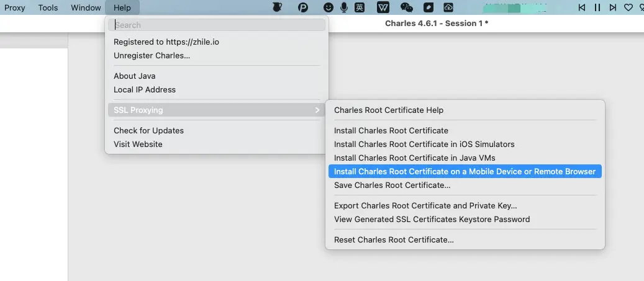Skip to the previous track
The image size is (644, 281).
click(582, 7)
